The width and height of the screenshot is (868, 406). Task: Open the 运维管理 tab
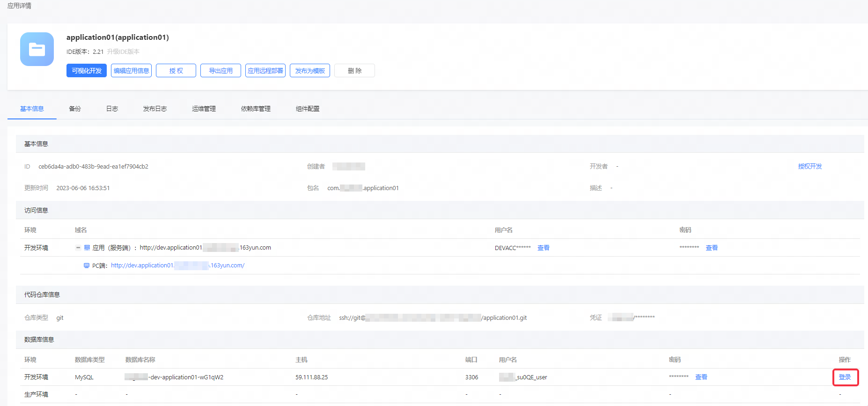tap(204, 109)
